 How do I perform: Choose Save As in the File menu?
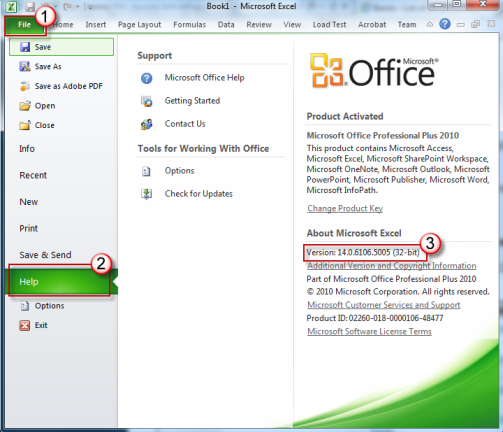click(48, 67)
